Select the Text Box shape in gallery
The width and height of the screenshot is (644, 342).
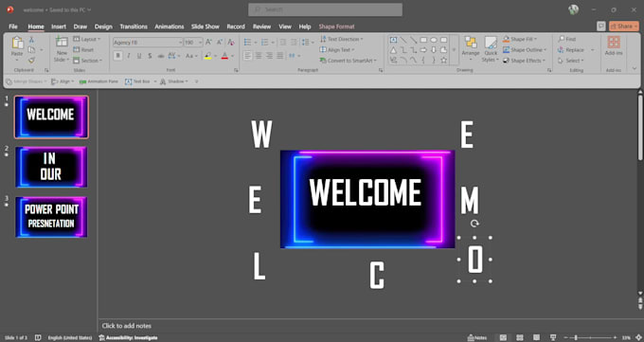393,40
